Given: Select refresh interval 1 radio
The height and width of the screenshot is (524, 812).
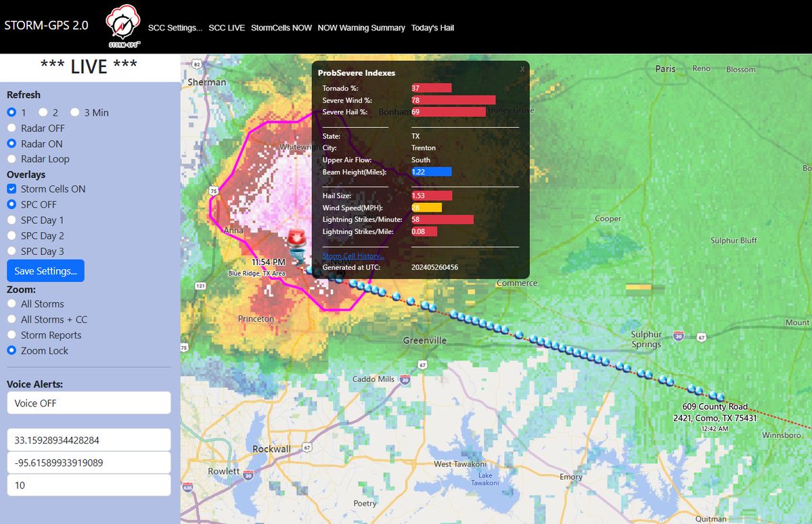Looking at the screenshot, I should (12, 112).
